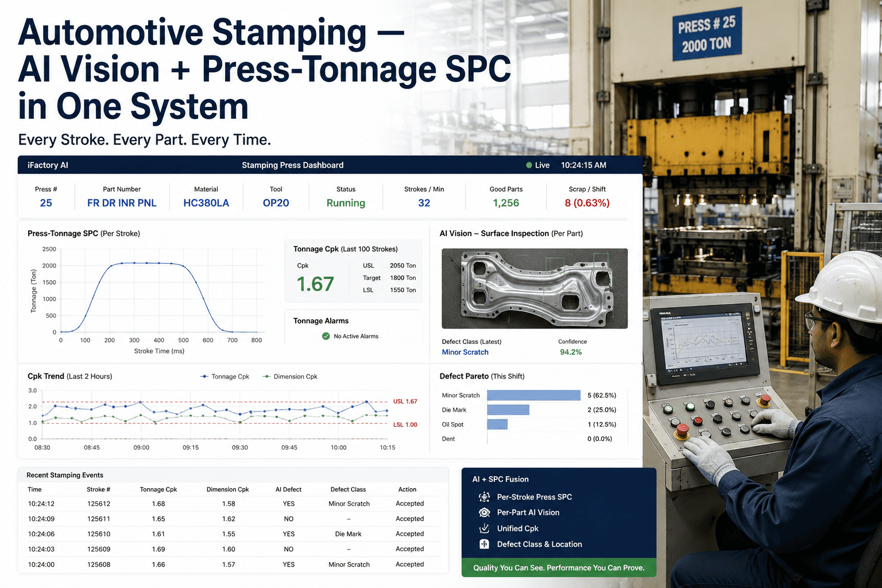Click the iFactory AI brand label
This screenshot has height=588, width=882.
(x=48, y=165)
